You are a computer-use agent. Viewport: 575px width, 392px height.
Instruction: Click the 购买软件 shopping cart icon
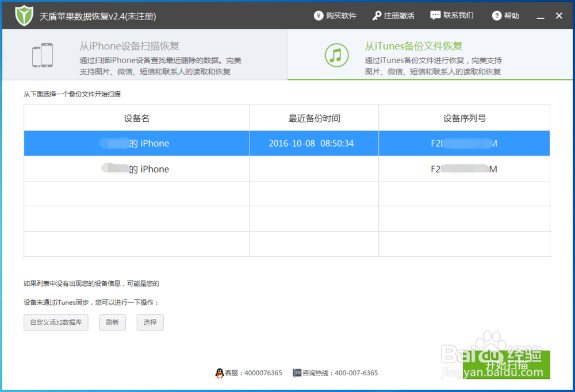[318, 16]
